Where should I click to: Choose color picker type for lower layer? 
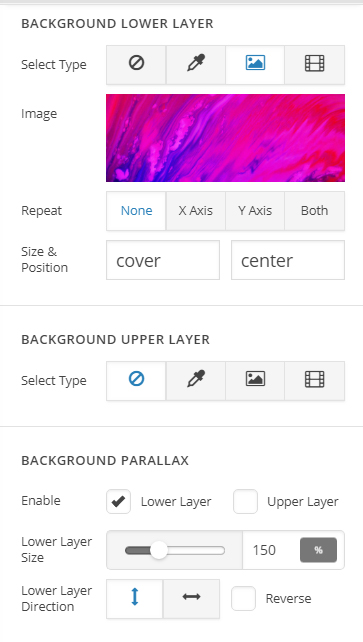pos(196,65)
